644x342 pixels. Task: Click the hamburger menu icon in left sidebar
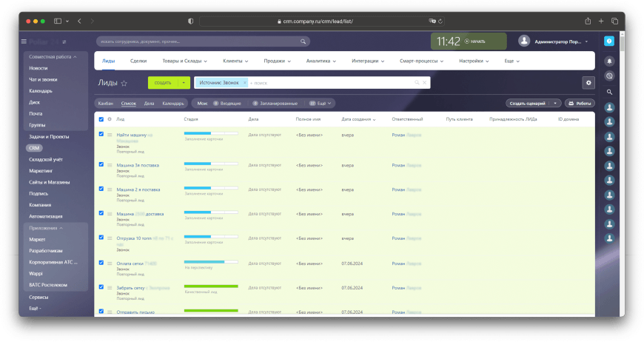click(24, 41)
